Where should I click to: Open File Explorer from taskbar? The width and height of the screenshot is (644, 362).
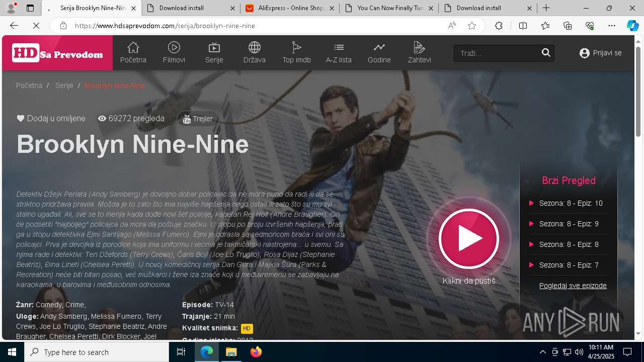click(231, 352)
